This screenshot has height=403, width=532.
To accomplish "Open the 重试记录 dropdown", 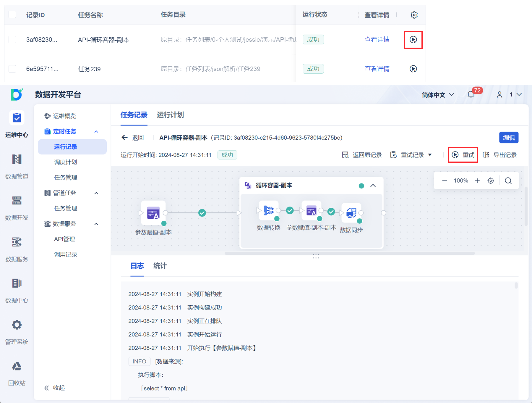I will [x=411, y=155].
